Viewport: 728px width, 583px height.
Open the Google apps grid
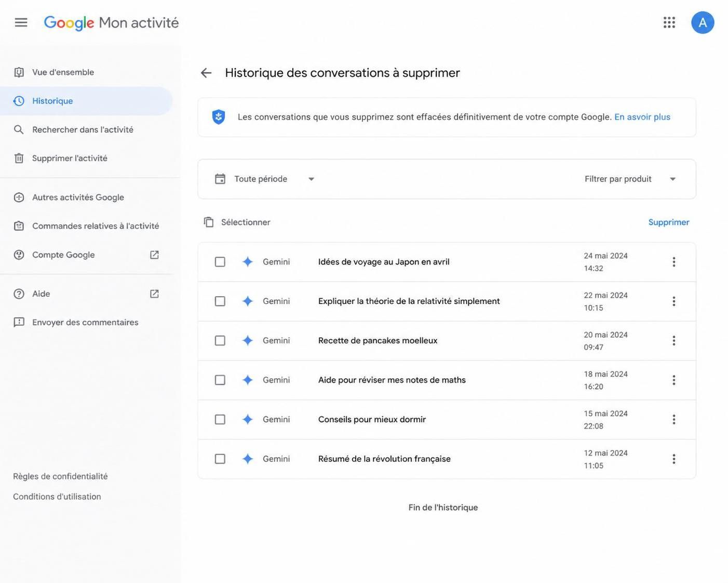coord(669,22)
